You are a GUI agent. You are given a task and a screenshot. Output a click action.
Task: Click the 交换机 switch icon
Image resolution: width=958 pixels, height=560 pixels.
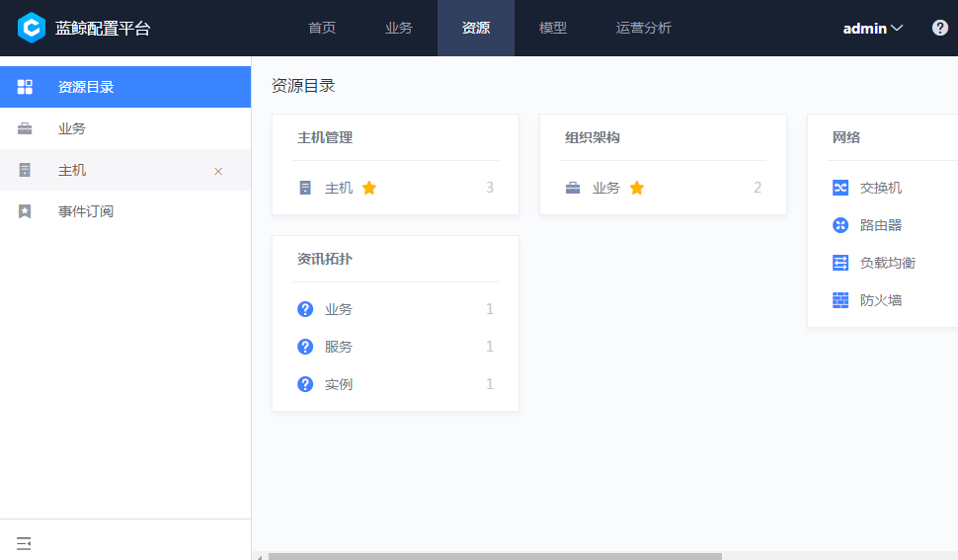click(840, 188)
